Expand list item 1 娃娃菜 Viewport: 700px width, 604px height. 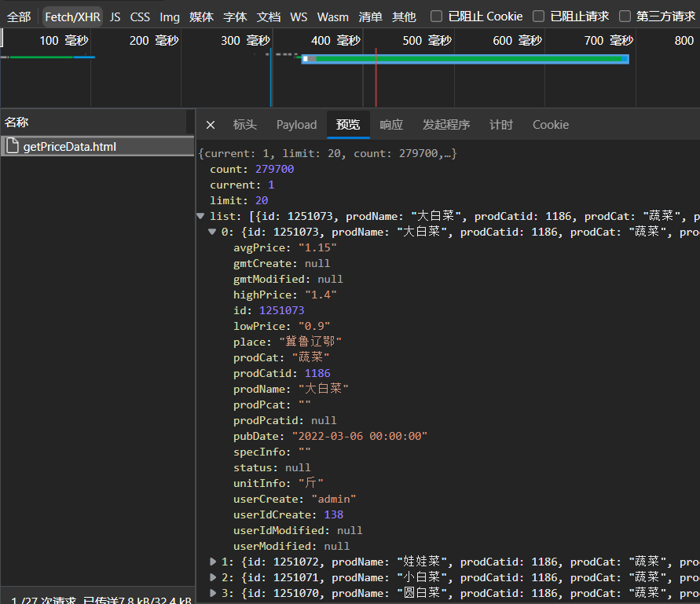click(213, 562)
